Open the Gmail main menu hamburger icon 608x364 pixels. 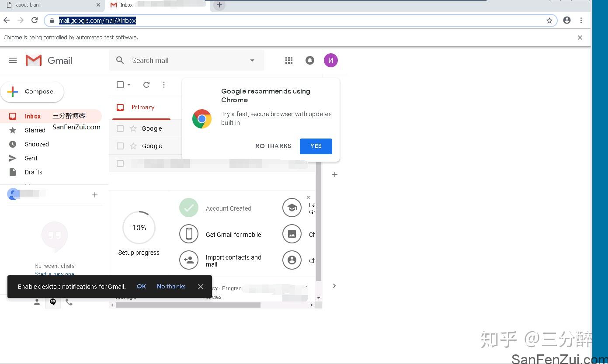[13, 60]
